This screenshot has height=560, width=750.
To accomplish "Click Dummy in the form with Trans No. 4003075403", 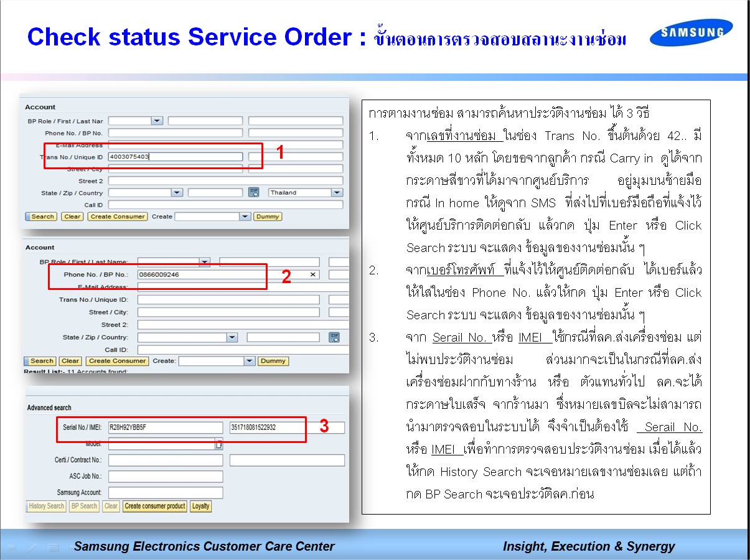I will [x=268, y=217].
